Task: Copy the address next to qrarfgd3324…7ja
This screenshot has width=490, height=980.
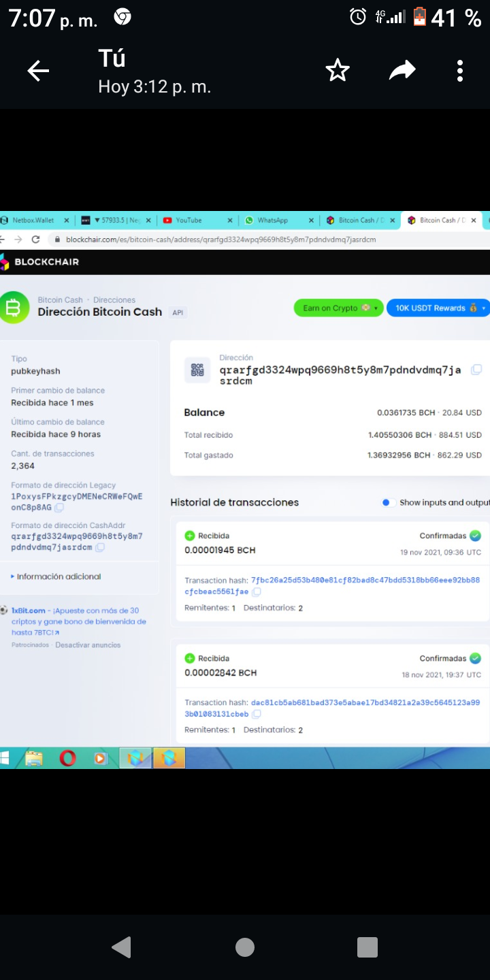Action: pyautogui.click(x=477, y=370)
